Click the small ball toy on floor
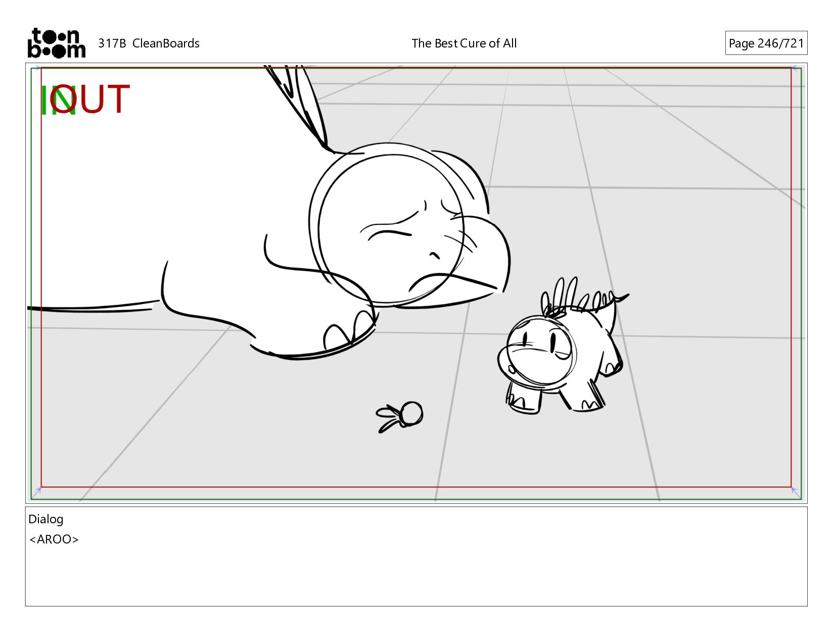The width and height of the screenshot is (834, 644). pos(400,417)
